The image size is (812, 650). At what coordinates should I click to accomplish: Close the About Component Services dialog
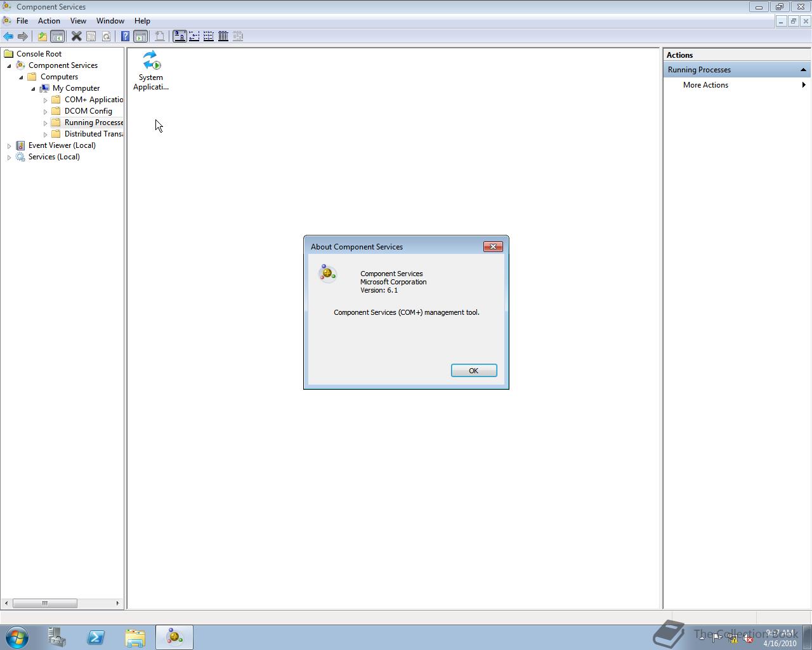[493, 247]
